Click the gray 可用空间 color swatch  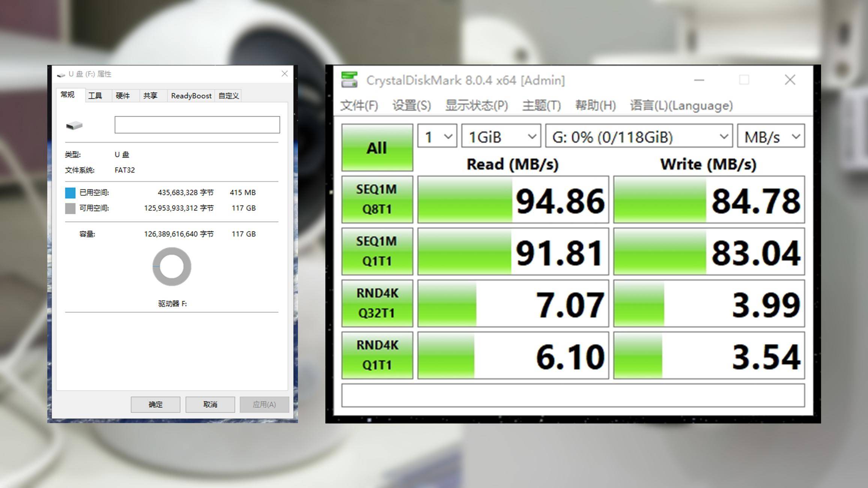click(x=70, y=209)
